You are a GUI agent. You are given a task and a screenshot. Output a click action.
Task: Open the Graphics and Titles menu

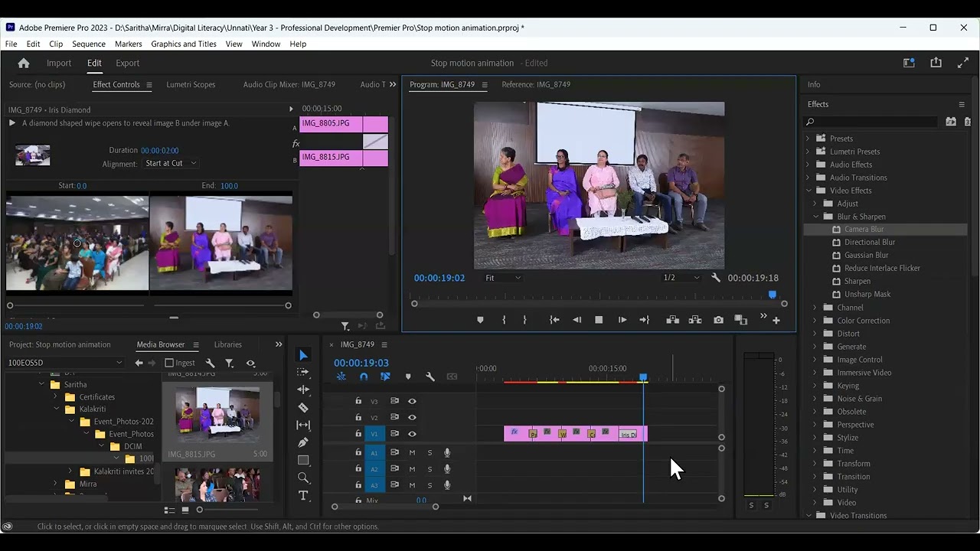184,44
